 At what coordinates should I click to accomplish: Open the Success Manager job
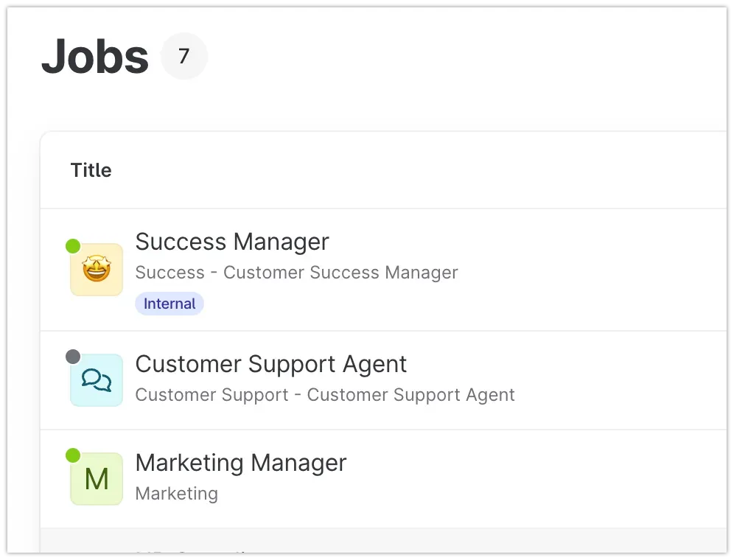232,242
